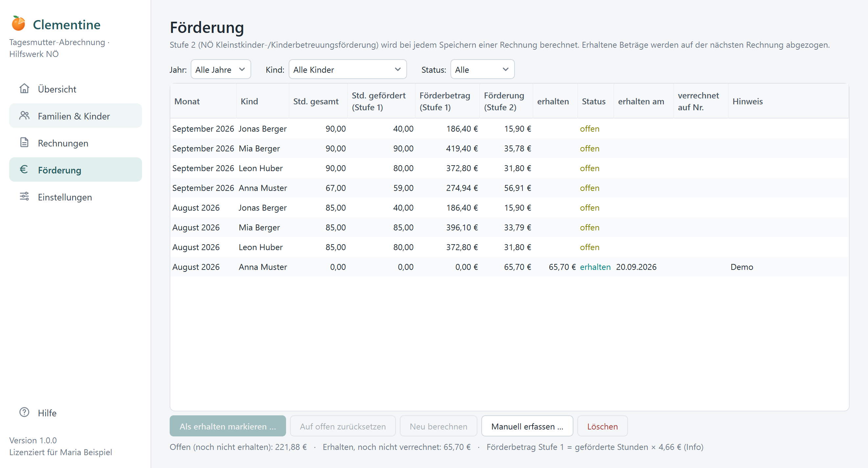Click Auf offen zurücksetzen button

(343, 426)
